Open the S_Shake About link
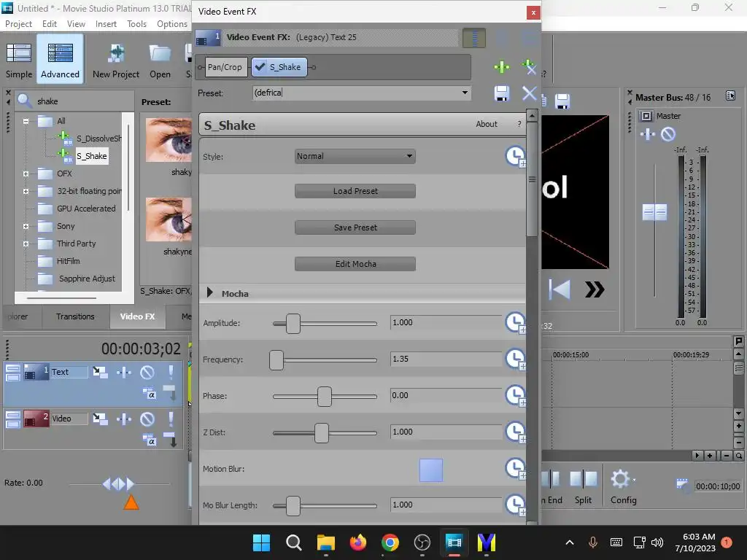The width and height of the screenshot is (747, 560). tap(487, 124)
